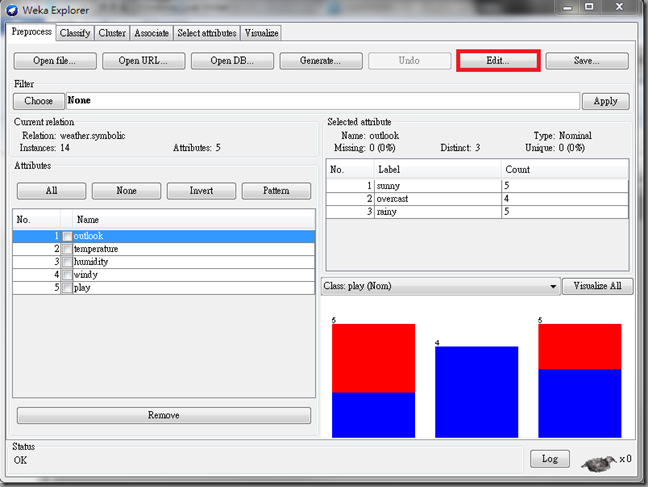Select the humidity attribute row
This screenshot has width=648, height=487.
tap(164, 262)
